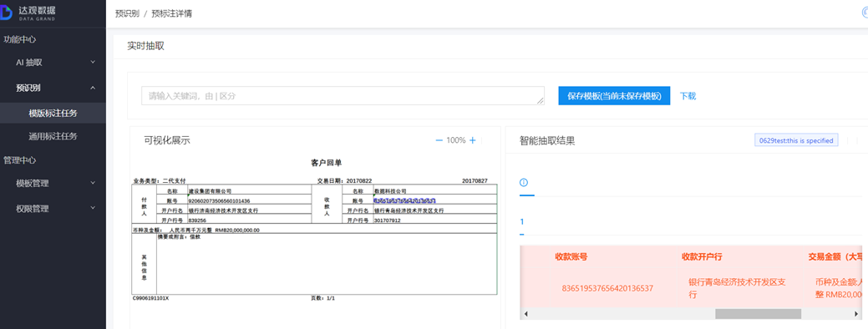This screenshot has height=329, width=868.
Task: Click the 功能中心 section label
Action: point(20,39)
